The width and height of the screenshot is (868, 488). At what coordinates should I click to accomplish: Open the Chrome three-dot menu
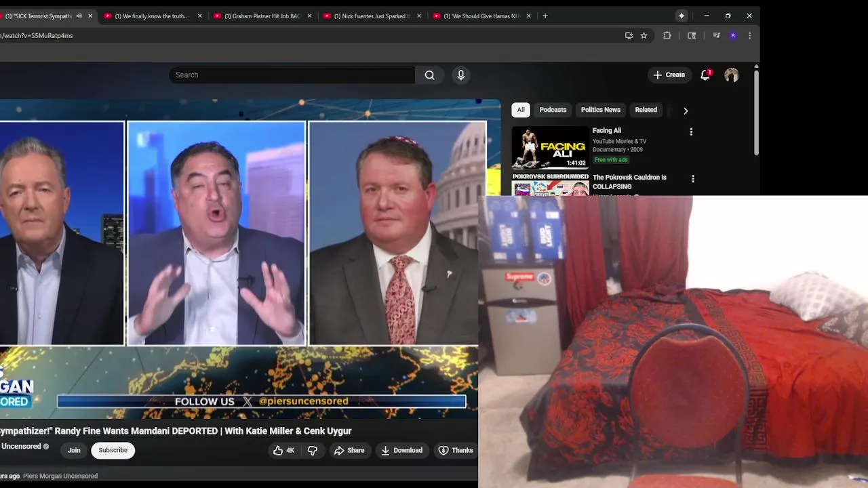[749, 36]
